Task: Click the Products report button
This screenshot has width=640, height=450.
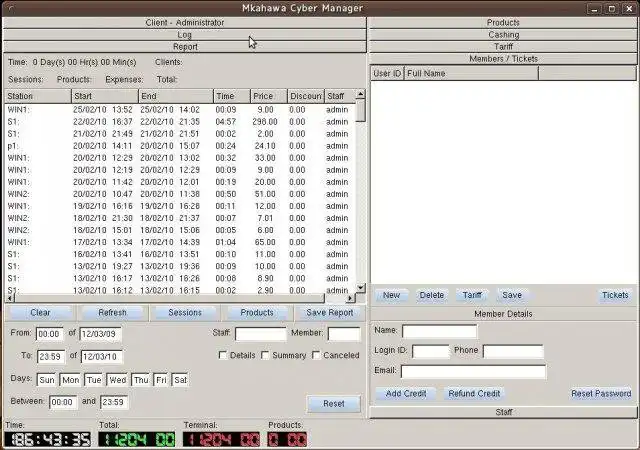Action: (x=257, y=313)
